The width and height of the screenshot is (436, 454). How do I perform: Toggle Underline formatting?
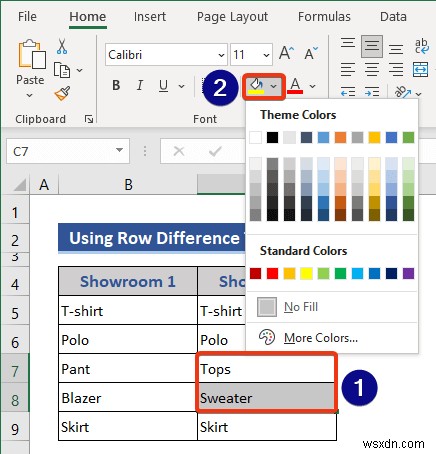point(163,86)
